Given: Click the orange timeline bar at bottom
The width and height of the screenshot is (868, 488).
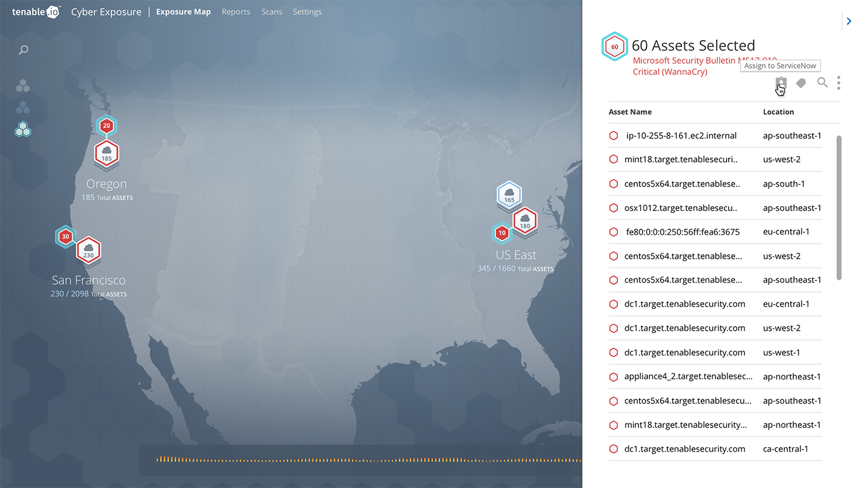Looking at the screenshot, I should point(362,460).
